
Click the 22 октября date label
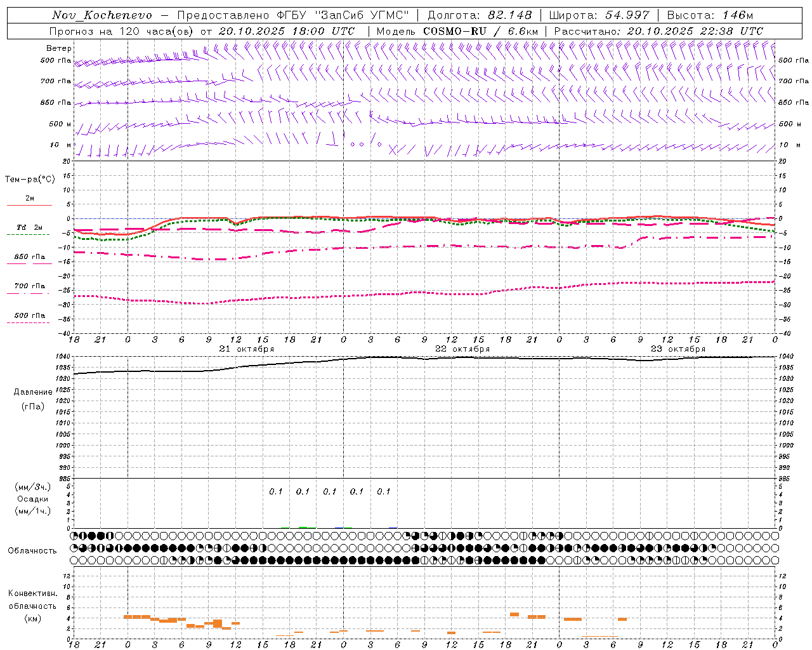click(462, 349)
